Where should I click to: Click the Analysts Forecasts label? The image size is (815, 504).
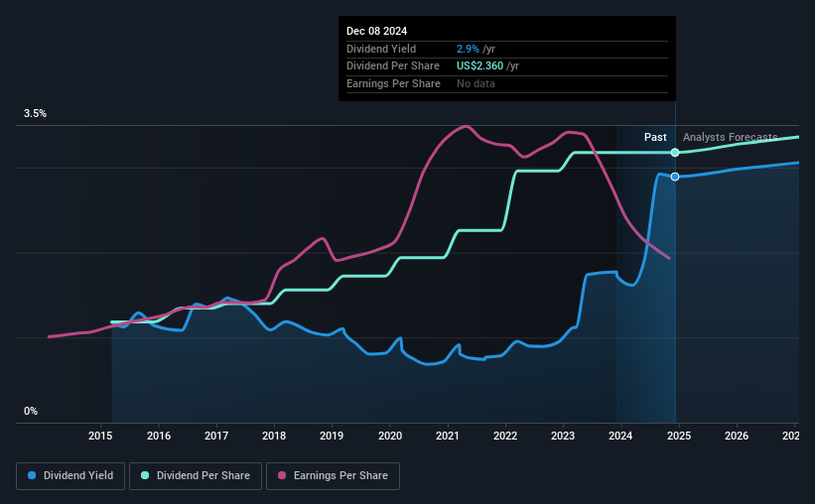[730, 137]
